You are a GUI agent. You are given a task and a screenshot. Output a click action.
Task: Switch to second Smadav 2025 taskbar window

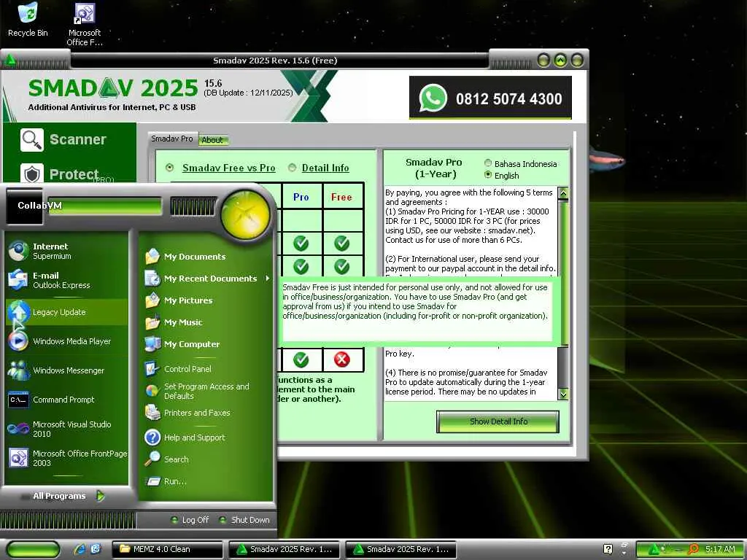pyautogui.click(x=400, y=549)
